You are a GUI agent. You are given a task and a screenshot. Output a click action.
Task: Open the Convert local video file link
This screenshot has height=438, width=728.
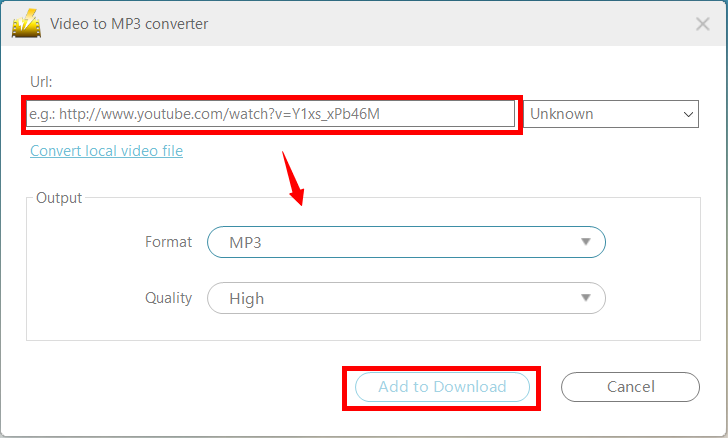click(106, 151)
